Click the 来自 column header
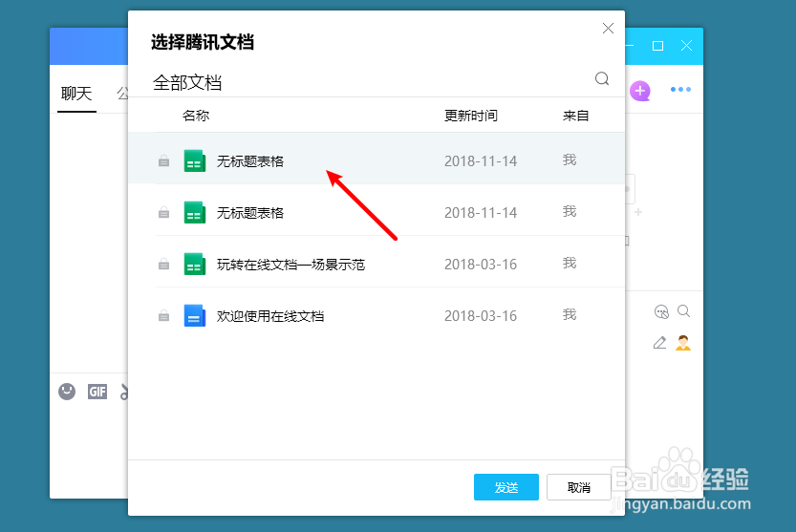The height and width of the screenshot is (532, 796). pyautogui.click(x=575, y=116)
